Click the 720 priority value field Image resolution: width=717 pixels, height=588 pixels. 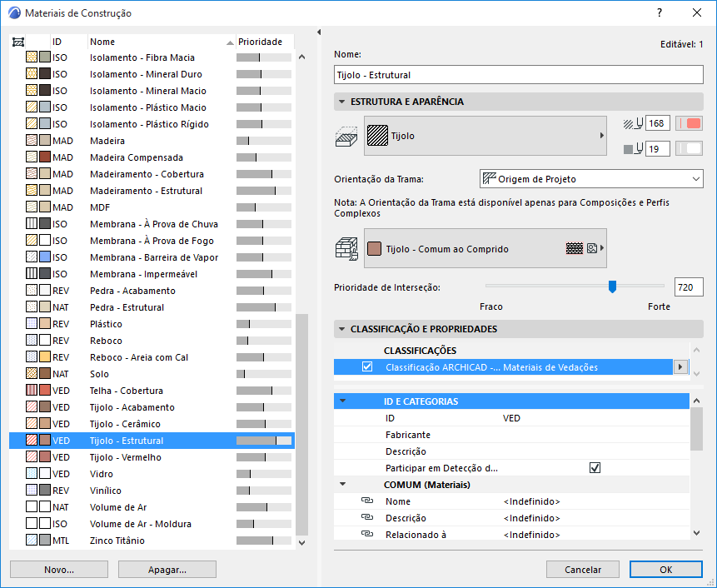point(688,287)
